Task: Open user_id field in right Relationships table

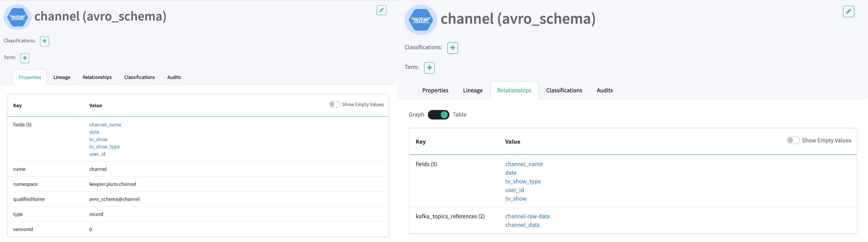Action: coord(514,190)
